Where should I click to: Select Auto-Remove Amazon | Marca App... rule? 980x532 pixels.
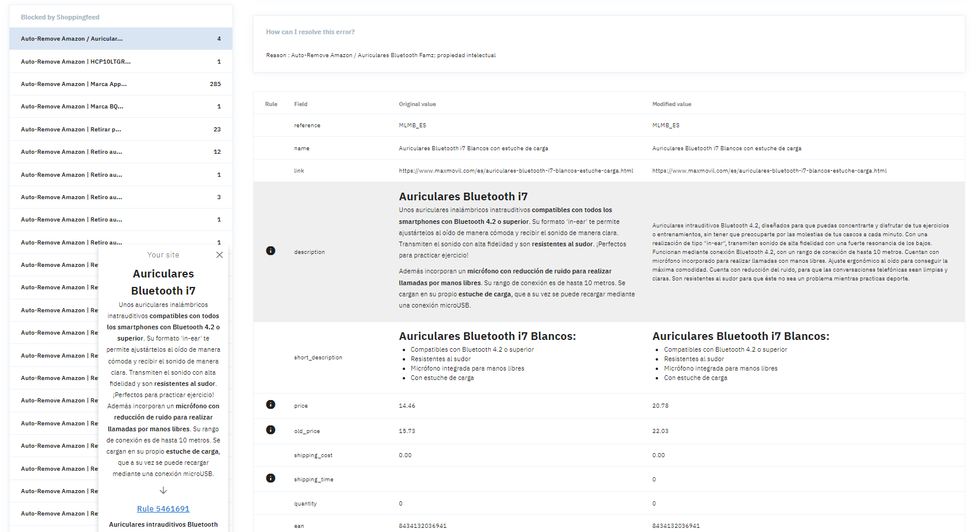pos(121,84)
